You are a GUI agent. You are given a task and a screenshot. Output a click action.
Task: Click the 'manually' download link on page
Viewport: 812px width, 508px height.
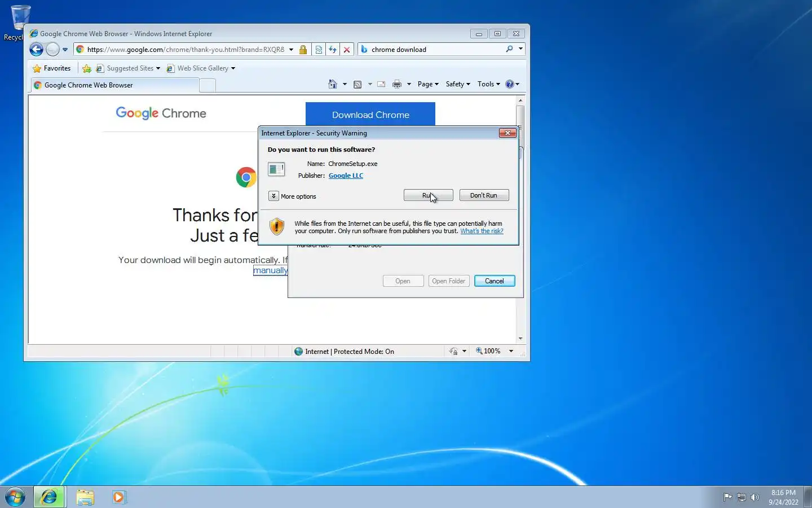pyautogui.click(x=271, y=270)
